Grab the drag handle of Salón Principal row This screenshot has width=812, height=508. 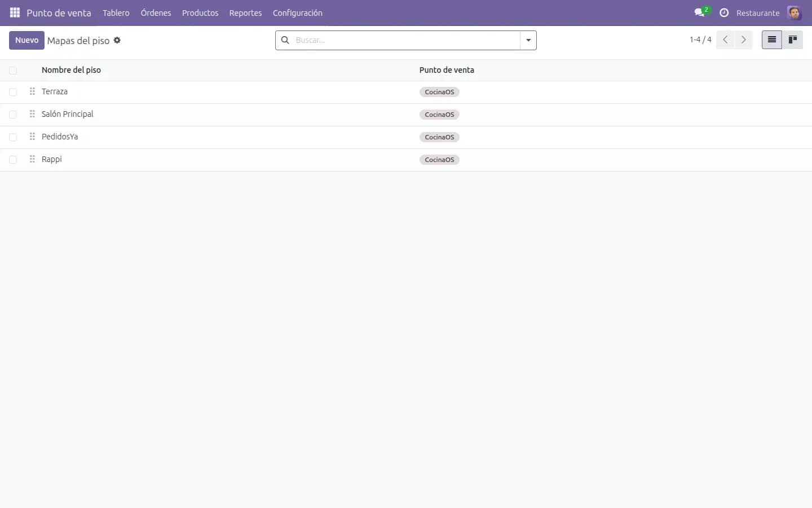[32, 114]
